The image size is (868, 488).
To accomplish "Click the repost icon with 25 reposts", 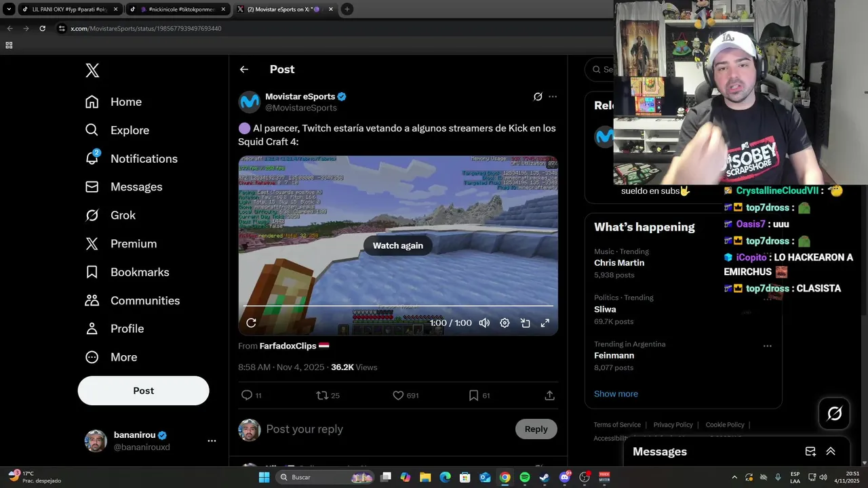I will pos(323,395).
